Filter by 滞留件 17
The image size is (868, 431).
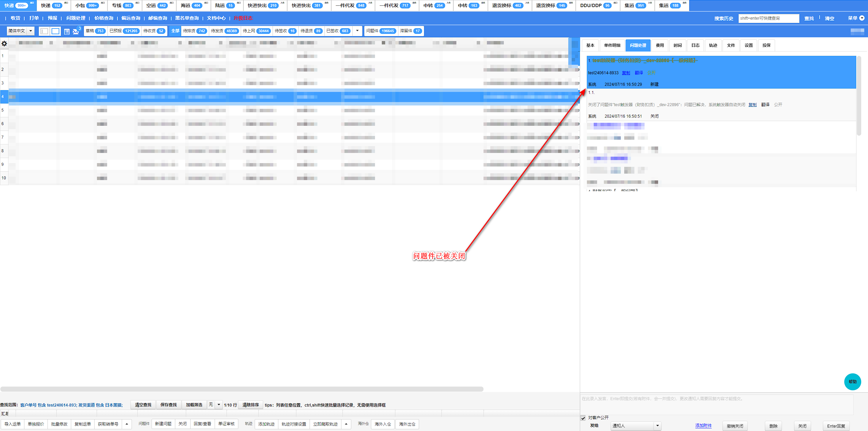(411, 31)
